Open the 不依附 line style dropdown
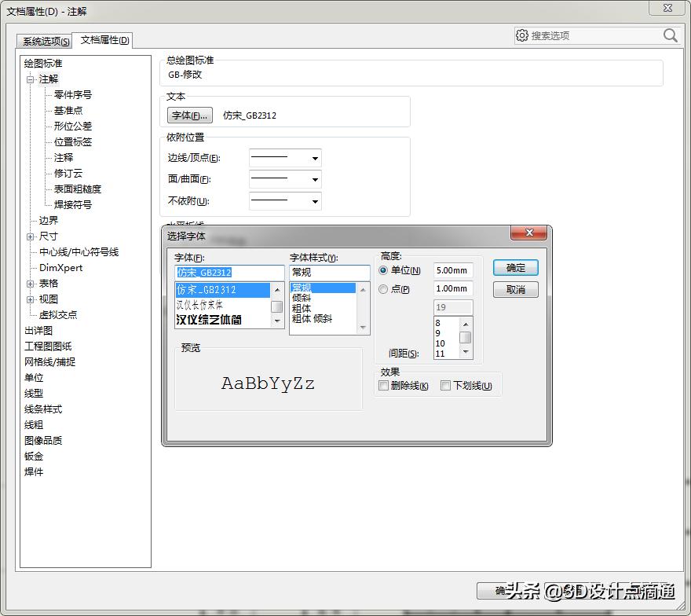691x616 pixels. pos(316,200)
